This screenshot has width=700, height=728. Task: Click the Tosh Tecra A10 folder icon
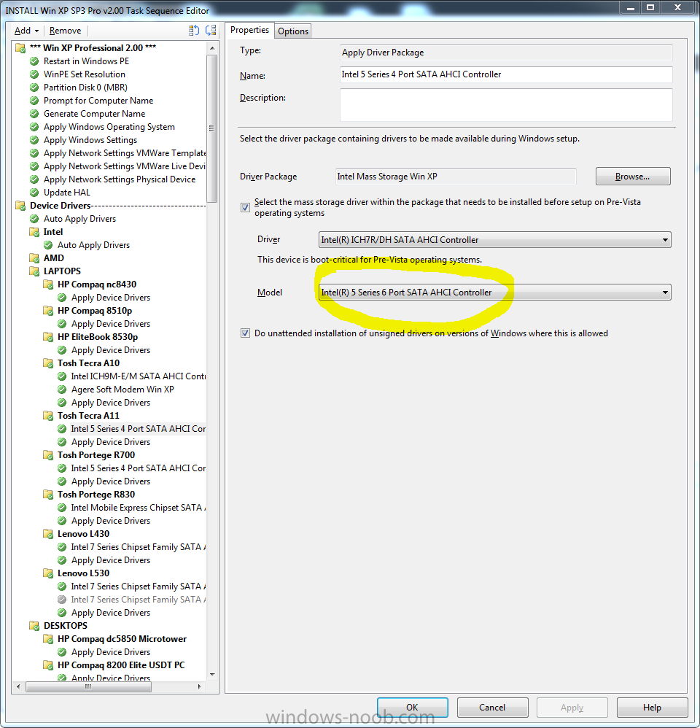click(48, 363)
